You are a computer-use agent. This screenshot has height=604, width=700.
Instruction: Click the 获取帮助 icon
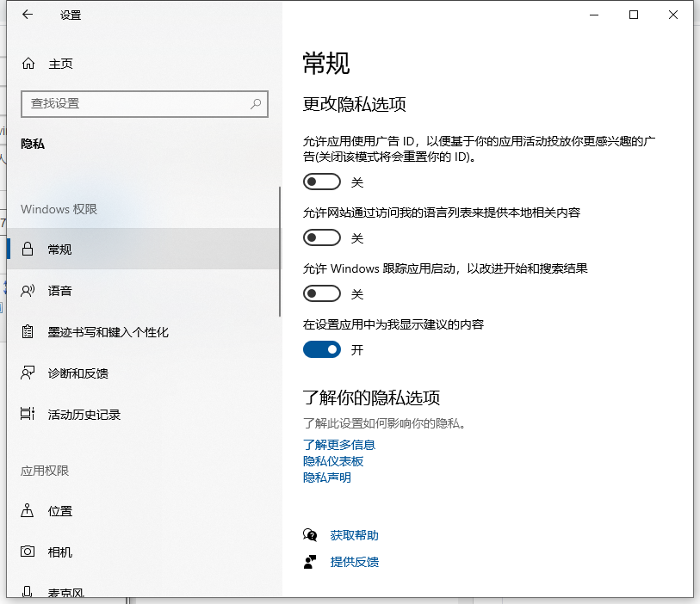click(311, 534)
